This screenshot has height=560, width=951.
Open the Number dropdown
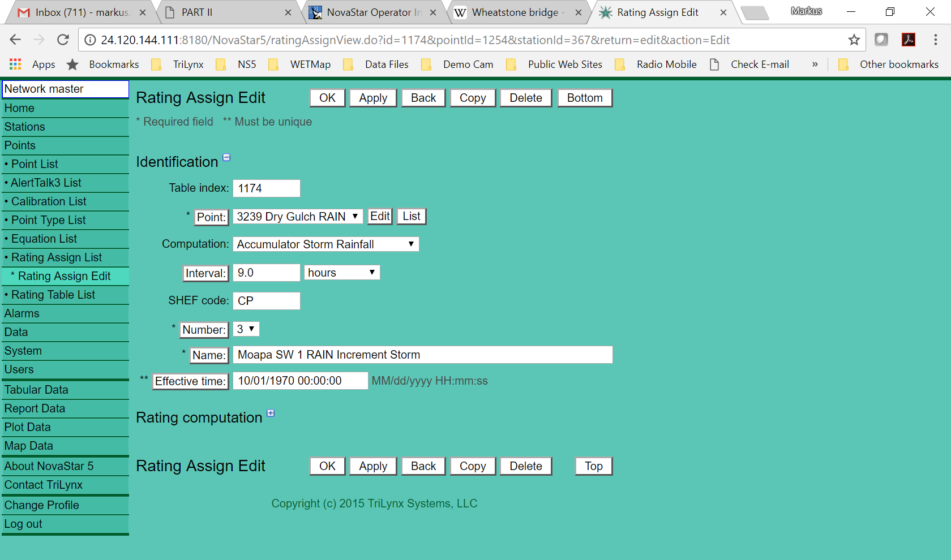click(246, 329)
